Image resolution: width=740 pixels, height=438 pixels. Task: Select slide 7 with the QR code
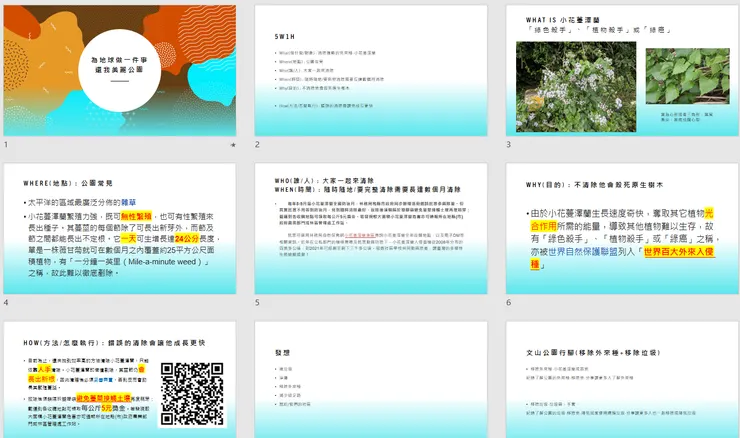pyautogui.click(x=120, y=380)
